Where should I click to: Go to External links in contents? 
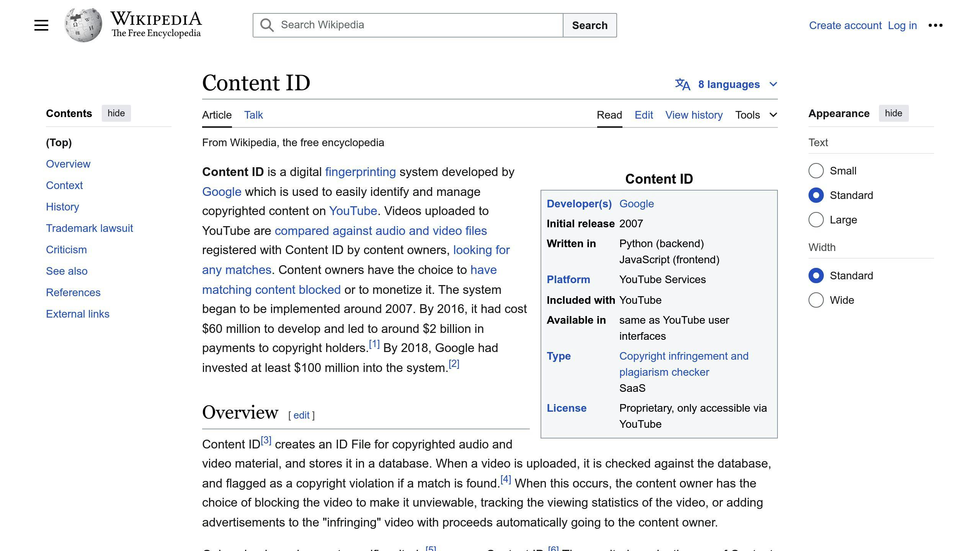(78, 314)
